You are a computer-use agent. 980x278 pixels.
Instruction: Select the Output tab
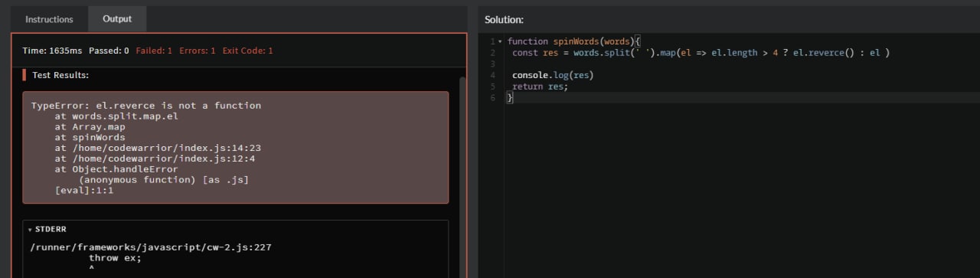pyautogui.click(x=117, y=19)
